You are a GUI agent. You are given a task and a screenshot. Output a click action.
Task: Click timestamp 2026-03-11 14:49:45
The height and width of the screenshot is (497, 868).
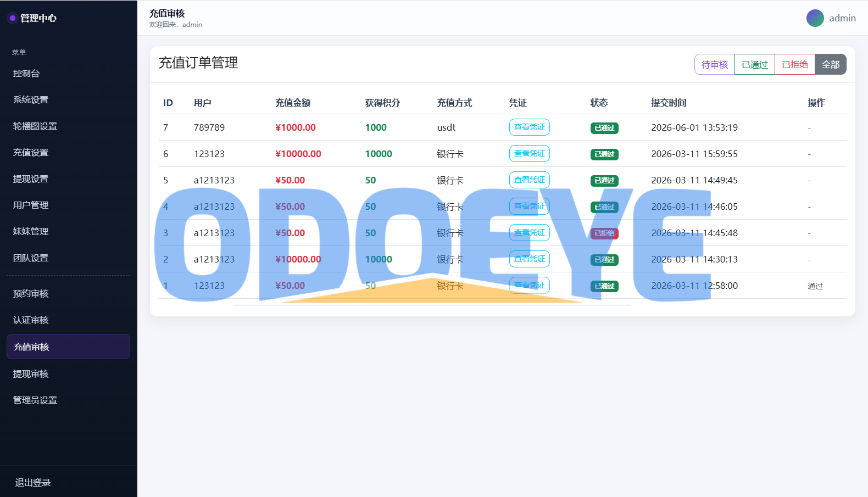click(x=694, y=180)
